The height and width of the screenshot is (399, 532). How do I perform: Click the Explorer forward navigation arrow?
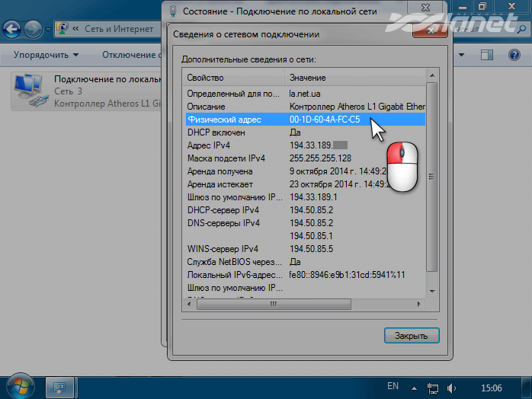(x=34, y=30)
